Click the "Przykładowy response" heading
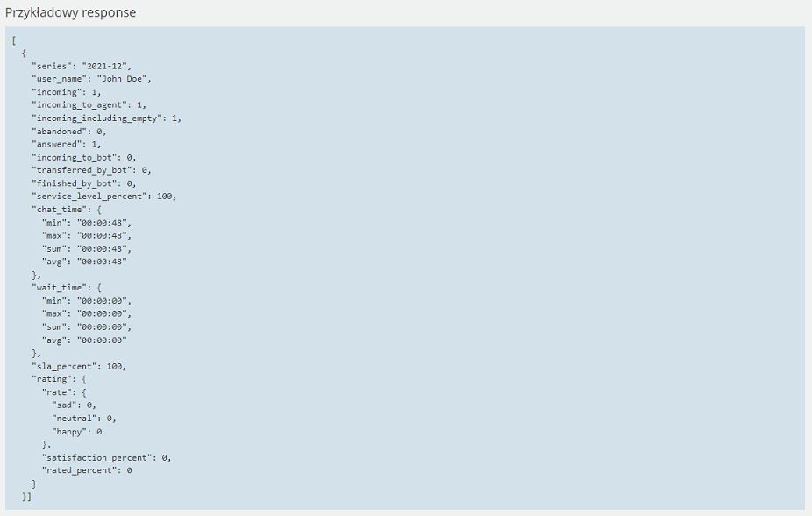This screenshot has height=516, width=812. click(x=70, y=12)
